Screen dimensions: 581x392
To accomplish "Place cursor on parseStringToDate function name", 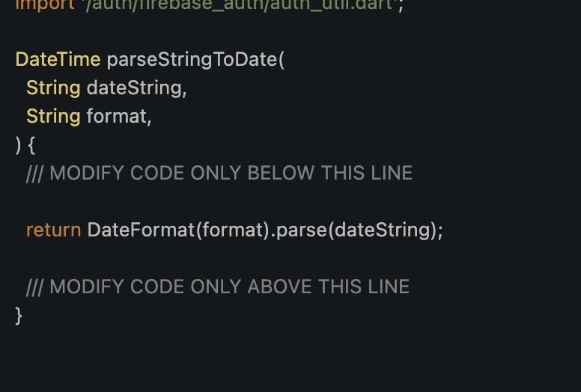I will [192, 60].
